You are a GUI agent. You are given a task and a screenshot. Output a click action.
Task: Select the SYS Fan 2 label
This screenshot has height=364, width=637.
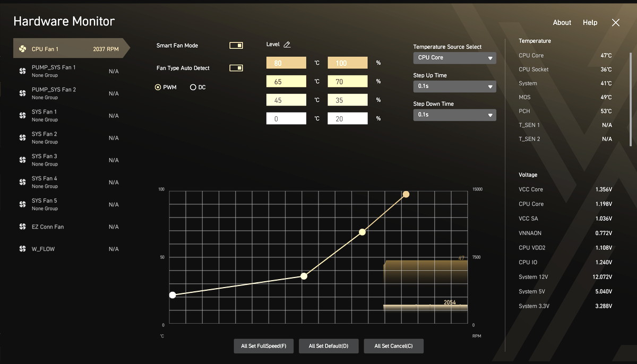[44, 134]
